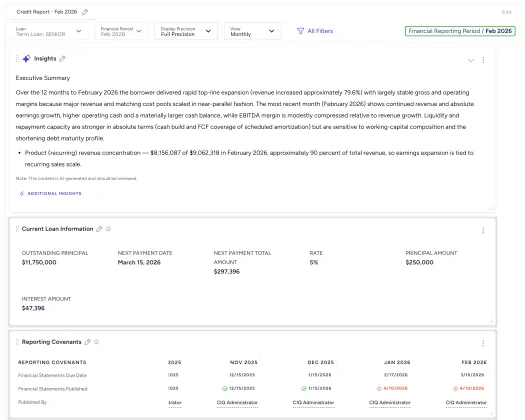Viewport: 525px width, 420px height.
Task: Edit the Insights widget title pencil
Action: [62, 59]
